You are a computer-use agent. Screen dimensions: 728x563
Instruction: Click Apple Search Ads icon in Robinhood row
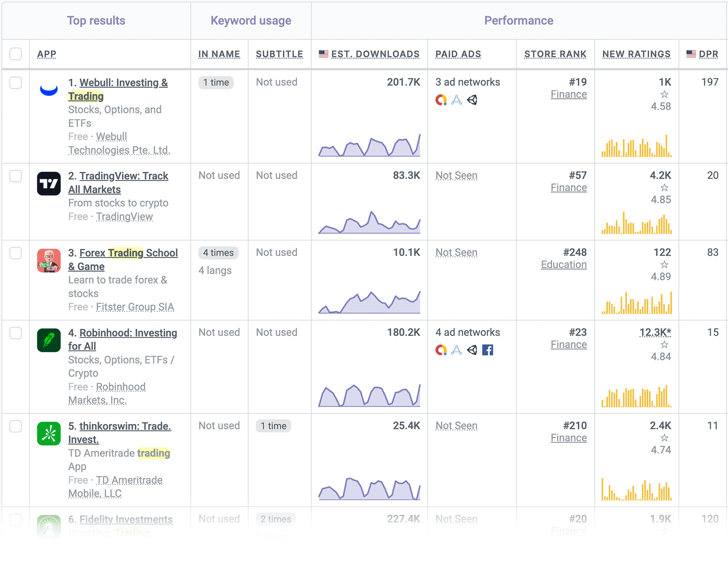click(457, 350)
